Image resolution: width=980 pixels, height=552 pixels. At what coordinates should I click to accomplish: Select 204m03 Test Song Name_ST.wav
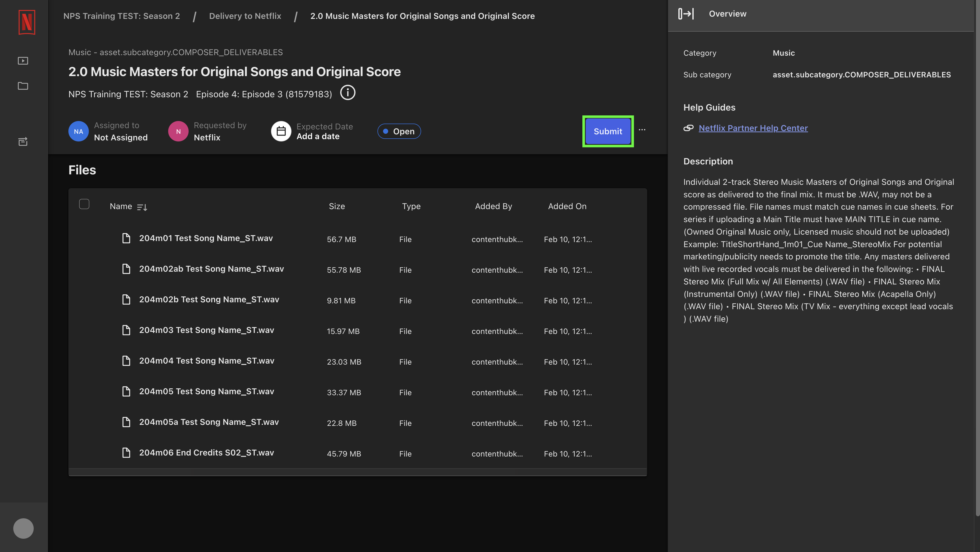(x=206, y=330)
